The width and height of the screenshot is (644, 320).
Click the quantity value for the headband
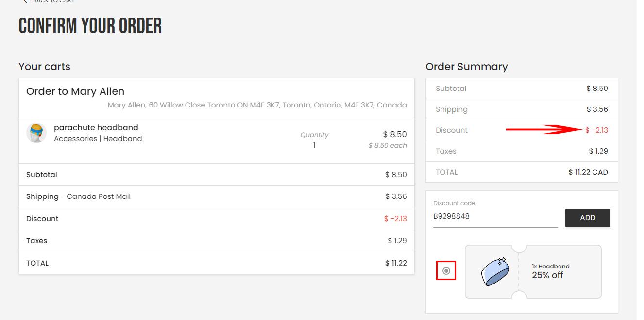coord(314,145)
